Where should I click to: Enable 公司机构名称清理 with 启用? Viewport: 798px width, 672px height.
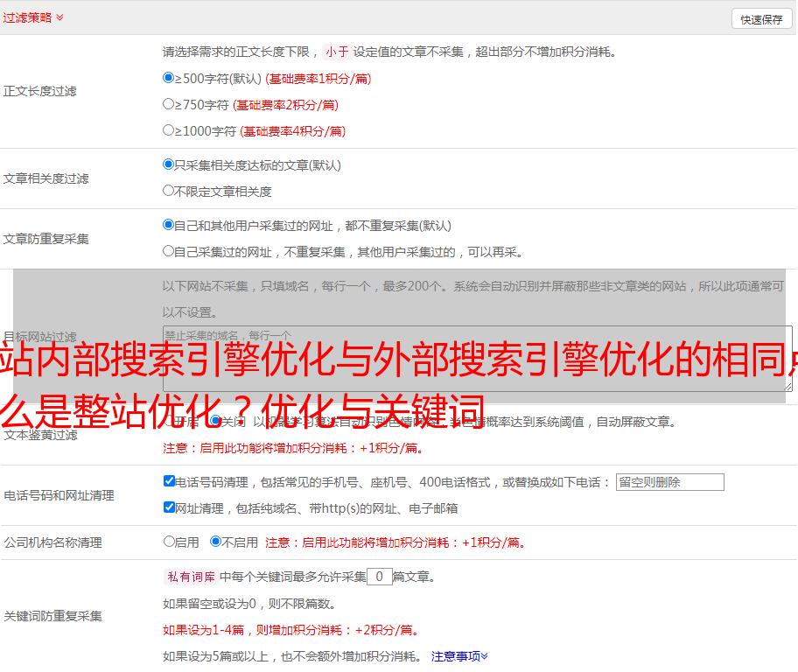click(169, 542)
